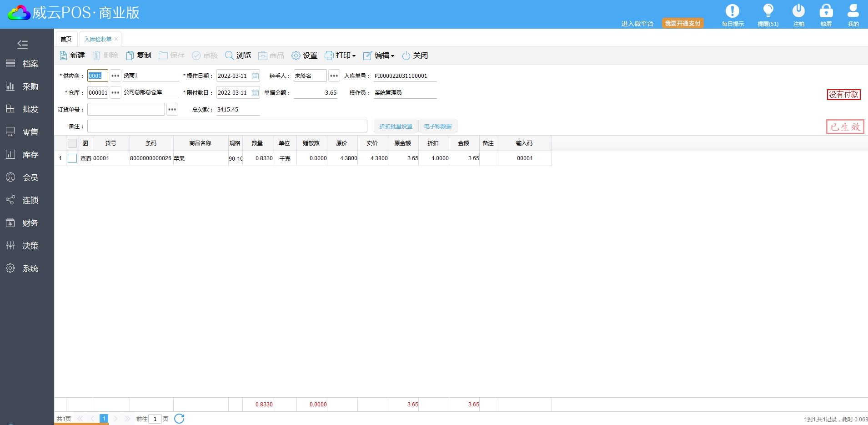Click the 每日提示 exclamation icon

tap(732, 11)
